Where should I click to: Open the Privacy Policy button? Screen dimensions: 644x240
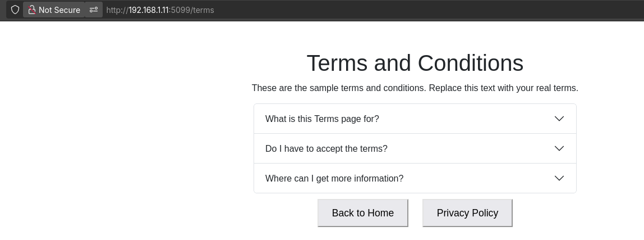(x=467, y=213)
